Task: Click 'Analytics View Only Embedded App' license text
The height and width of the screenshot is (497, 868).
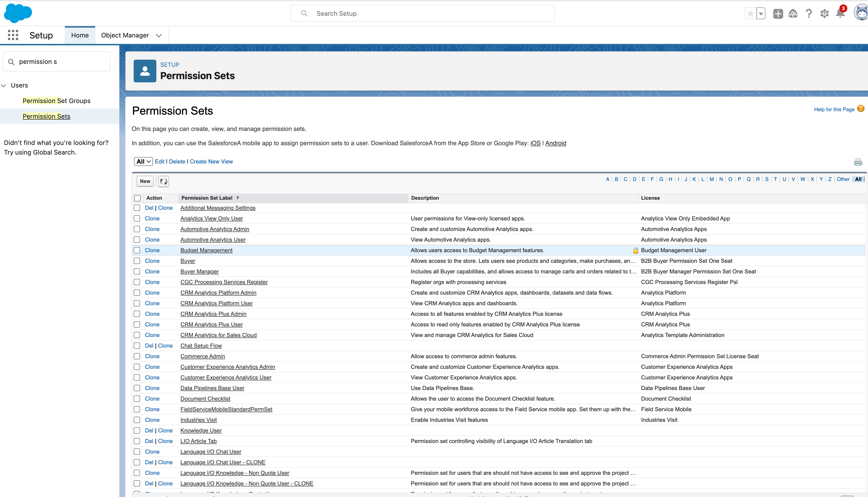Action: (x=685, y=218)
